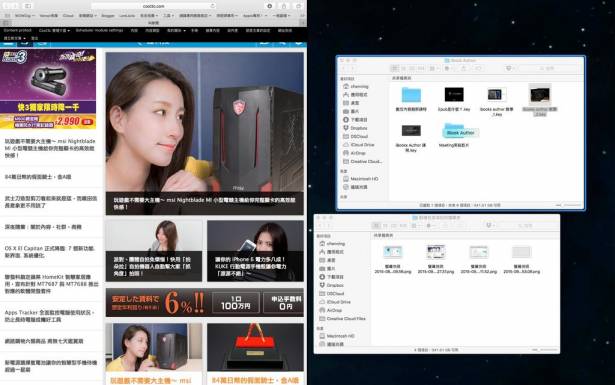Open OS X El Capitan article link
The width and height of the screenshot is (615, 385).
(x=50, y=252)
